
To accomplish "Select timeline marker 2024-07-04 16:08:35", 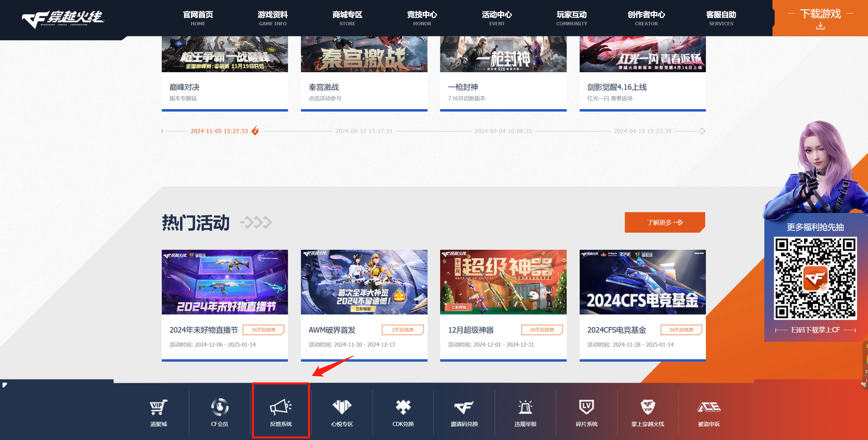I will click(503, 131).
